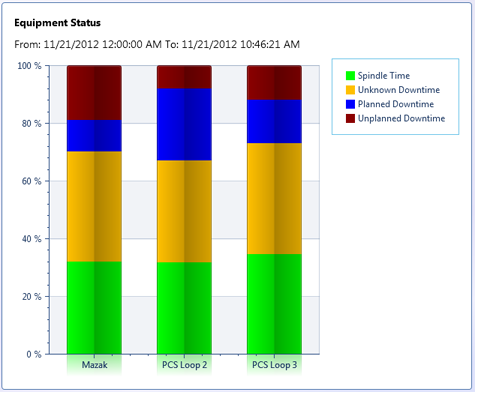The height and width of the screenshot is (395, 478).
Task: Click PCS Loop 2's orange Unknown Downtime segment
Action: 184,211
